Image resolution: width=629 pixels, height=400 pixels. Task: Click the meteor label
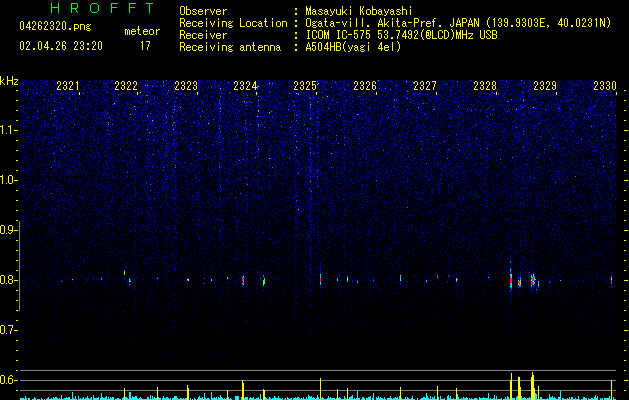142,31
